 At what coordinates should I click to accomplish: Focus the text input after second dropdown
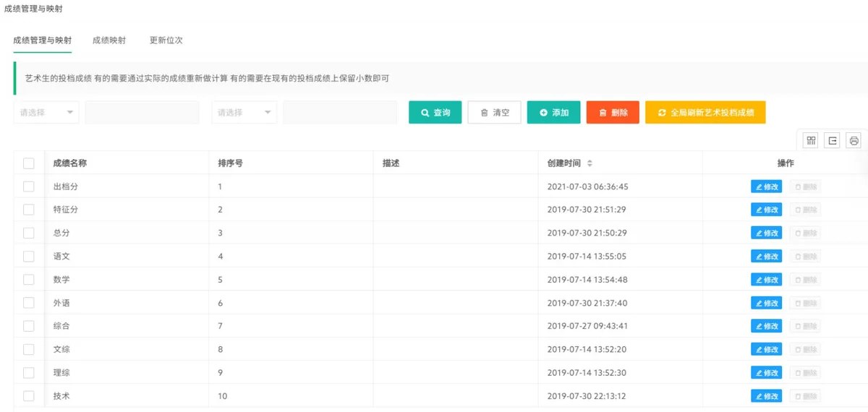(340, 112)
